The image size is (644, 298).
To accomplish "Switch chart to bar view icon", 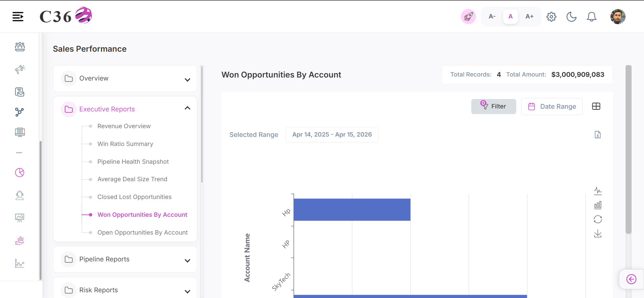I will (598, 205).
